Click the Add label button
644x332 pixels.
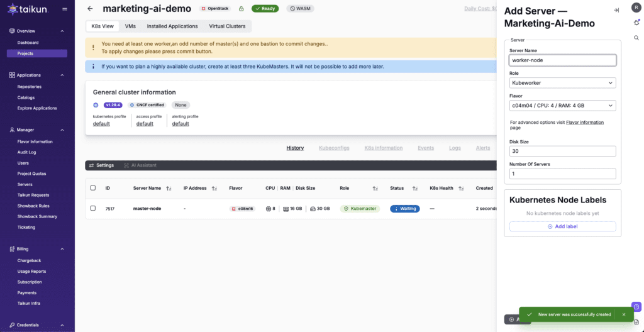point(562,226)
